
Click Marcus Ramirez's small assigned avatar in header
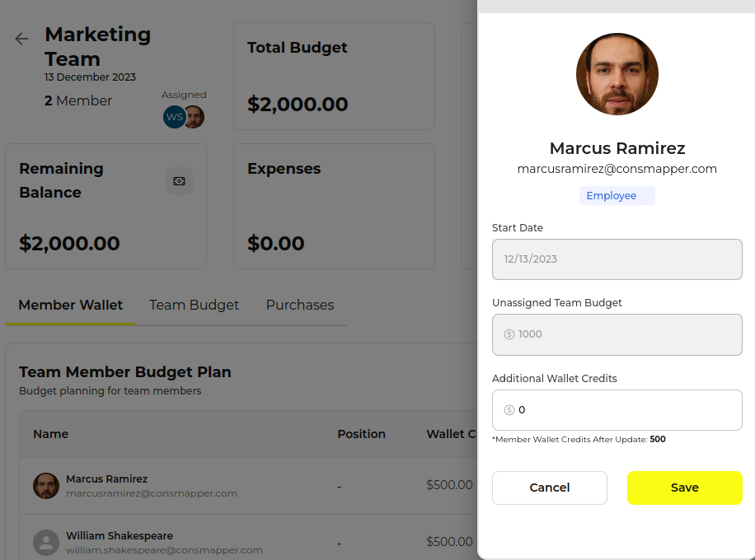click(195, 117)
